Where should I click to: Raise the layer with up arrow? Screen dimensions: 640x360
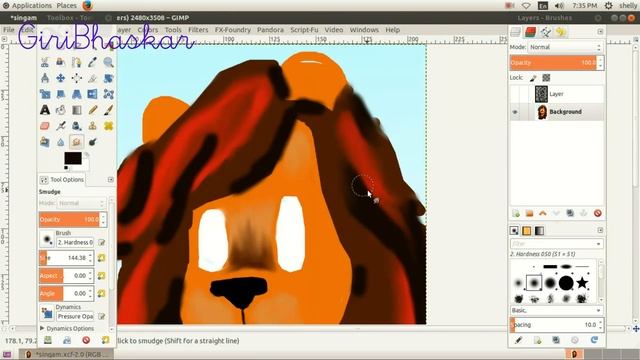pyautogui.click(x=542, y=213)
